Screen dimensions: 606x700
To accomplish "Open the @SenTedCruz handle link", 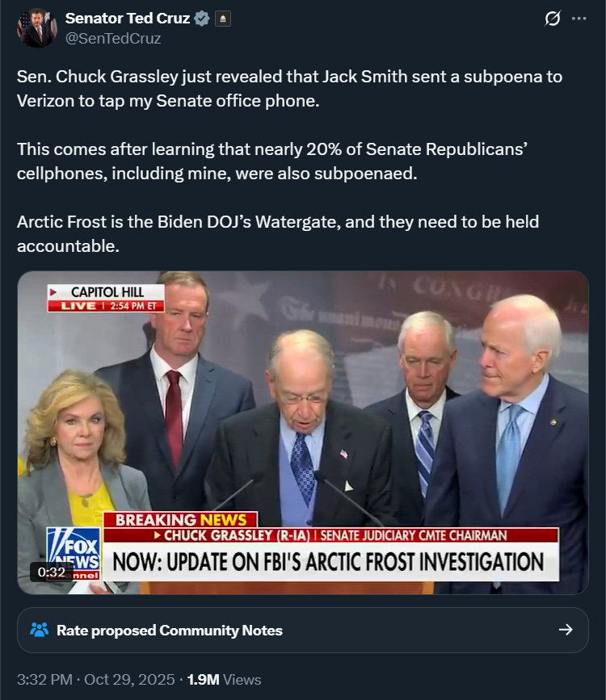I will click(x=113, y=39).
